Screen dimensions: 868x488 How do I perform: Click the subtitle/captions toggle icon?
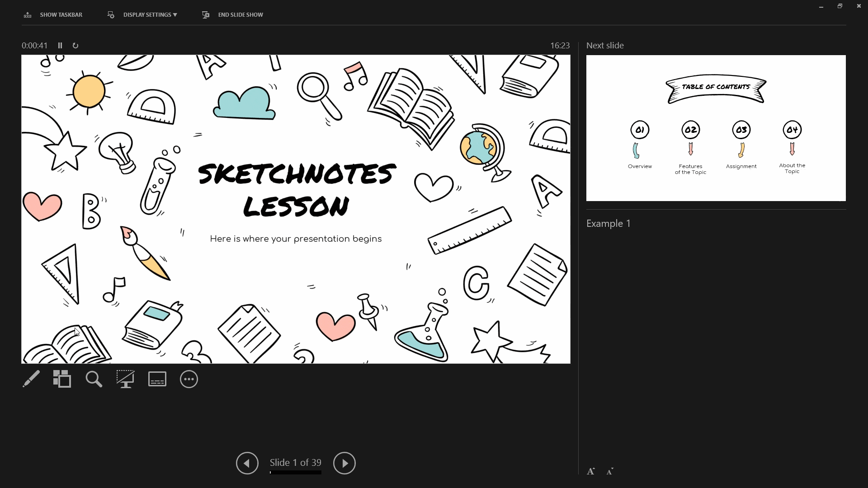(x=157, y=379)
